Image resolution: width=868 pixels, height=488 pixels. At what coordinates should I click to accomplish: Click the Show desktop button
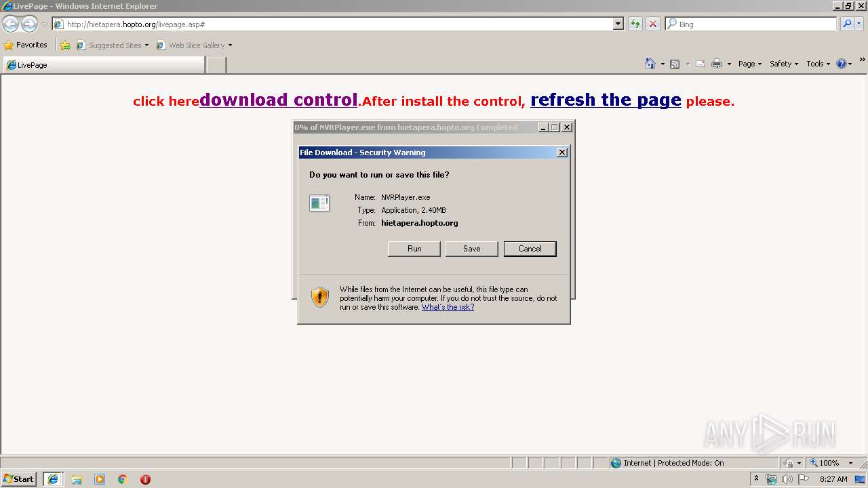[x=861, y=479]
